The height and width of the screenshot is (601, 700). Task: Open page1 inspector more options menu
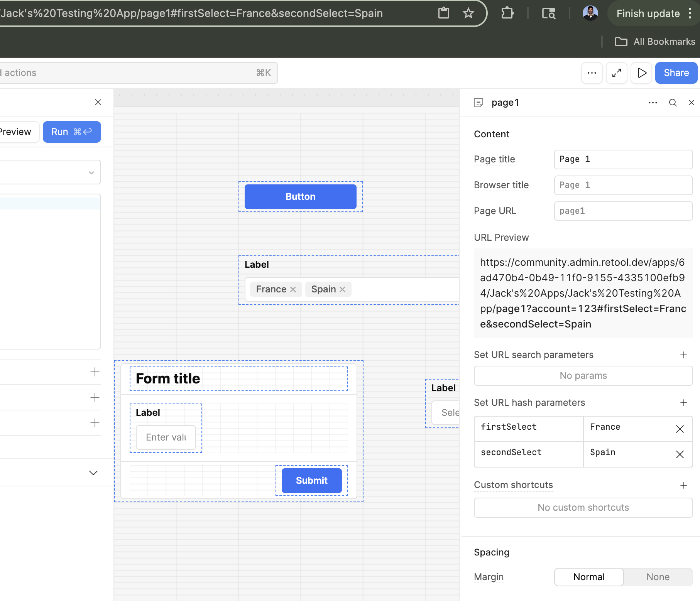point(653,103)
